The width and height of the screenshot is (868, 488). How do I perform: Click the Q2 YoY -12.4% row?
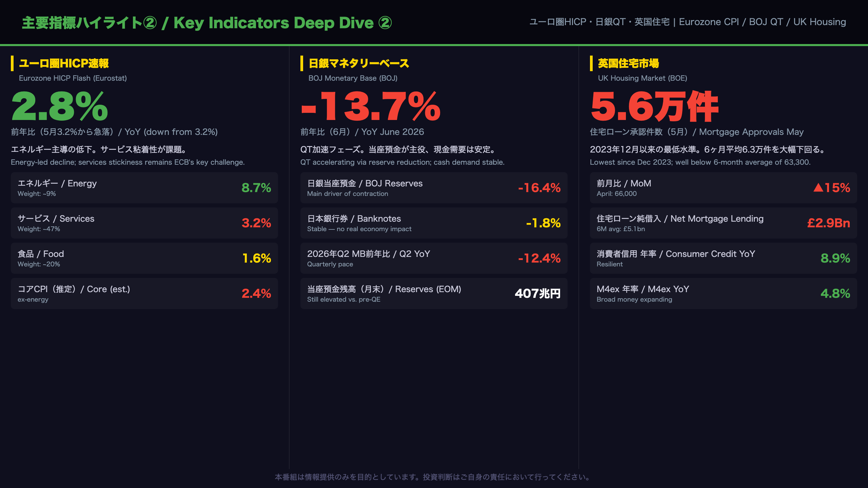click(x=434, y=258)
